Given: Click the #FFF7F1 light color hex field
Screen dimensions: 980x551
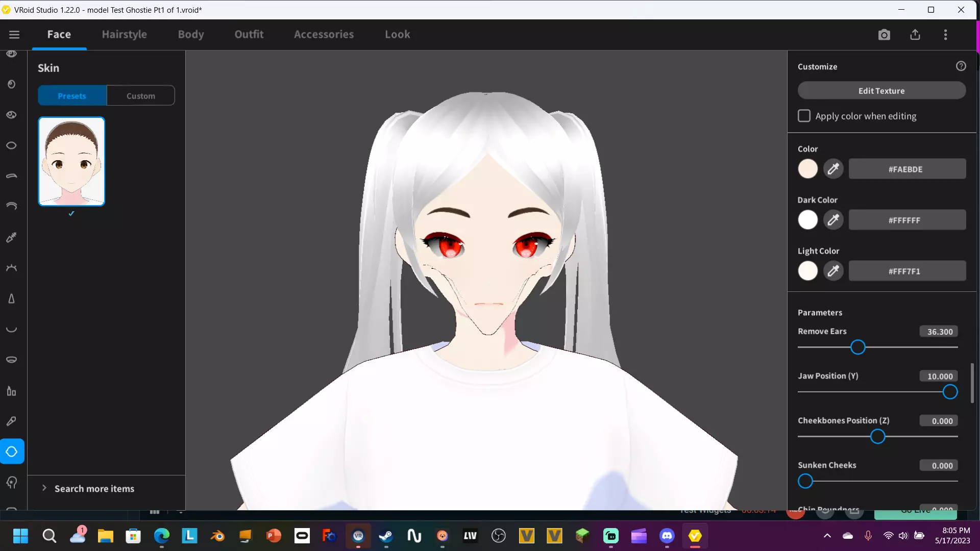Looking at the screenshot, I should (907, 271).
